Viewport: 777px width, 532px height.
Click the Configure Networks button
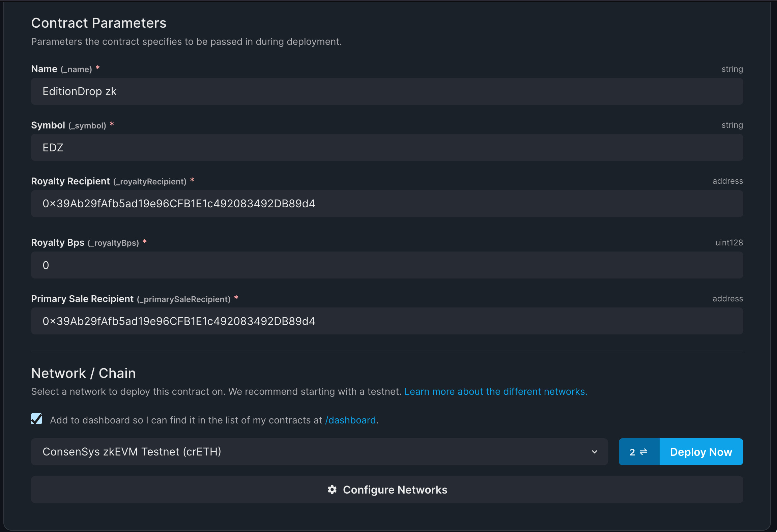(x=387, y=490)
